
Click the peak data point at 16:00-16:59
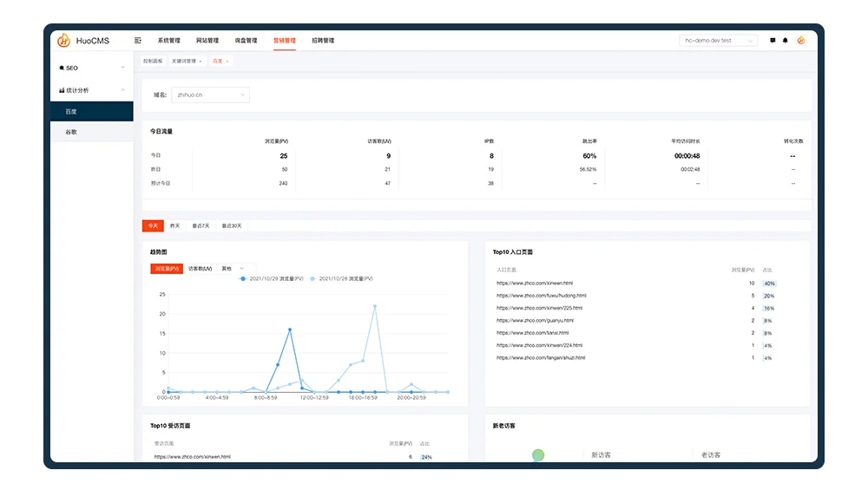click(375, 306)
